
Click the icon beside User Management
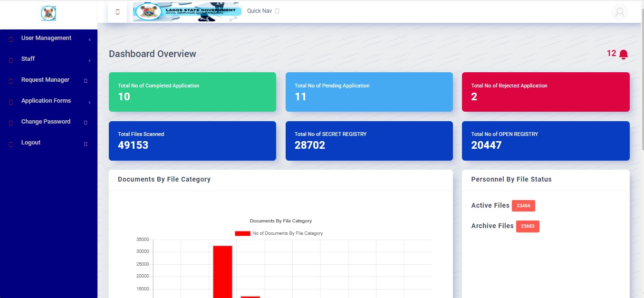(x=11, y=39)
